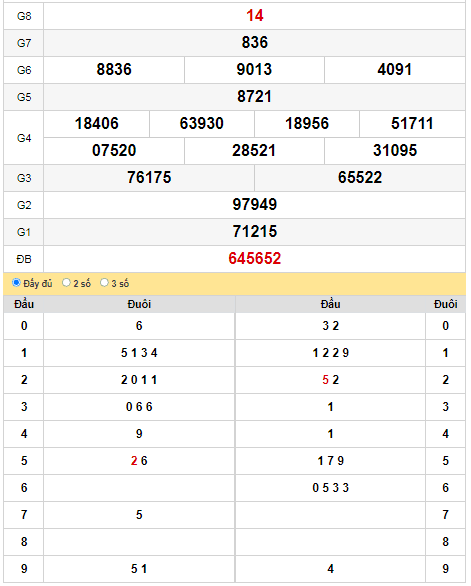Click the G3 number 76175
Screen dimensions: 471x586
tap(149, 178)
